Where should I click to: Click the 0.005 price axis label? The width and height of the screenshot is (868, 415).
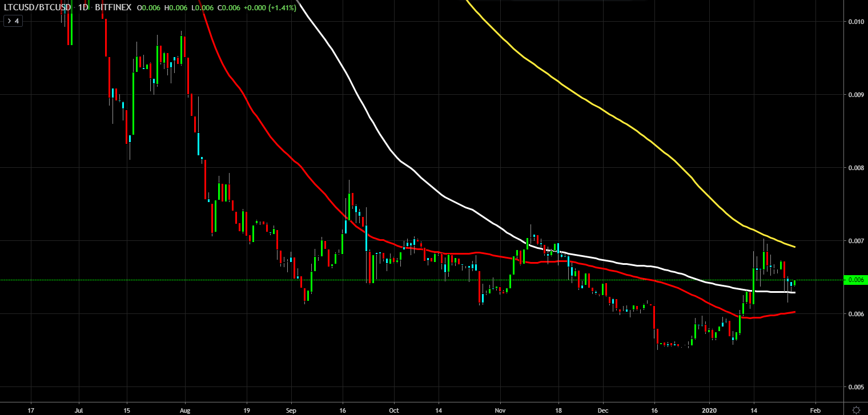(x=855, y=387)
